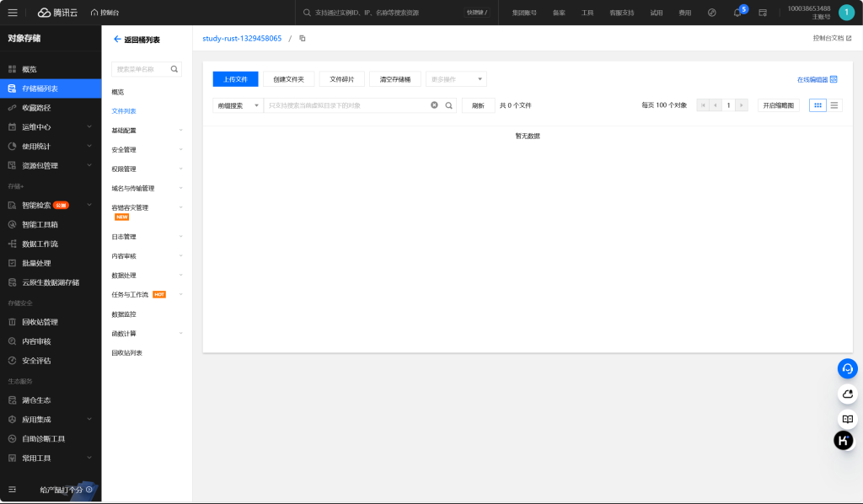
Task: Click the 返回桶列表 back link
Action: [x=137, y=40]
